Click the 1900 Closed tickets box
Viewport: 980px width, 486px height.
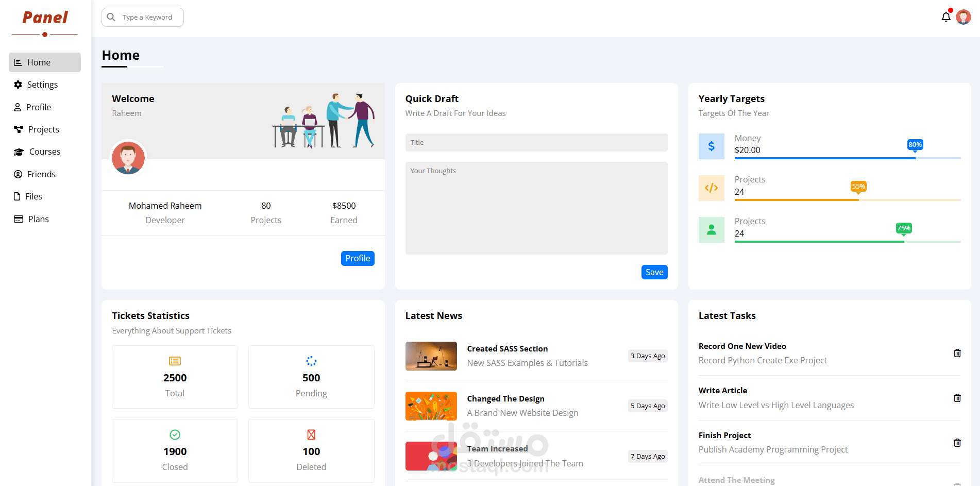pyautogui.click(x=175, y=451)
